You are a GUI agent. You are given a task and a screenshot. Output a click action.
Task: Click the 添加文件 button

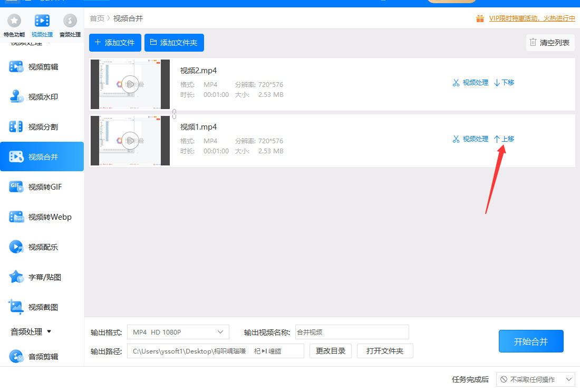(115, 43)
